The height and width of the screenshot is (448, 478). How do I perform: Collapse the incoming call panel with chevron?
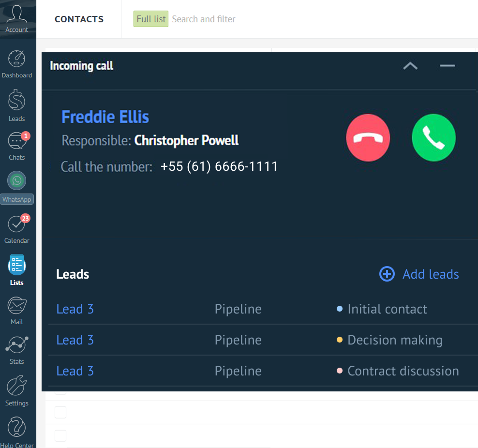click(x=410, y=66)
